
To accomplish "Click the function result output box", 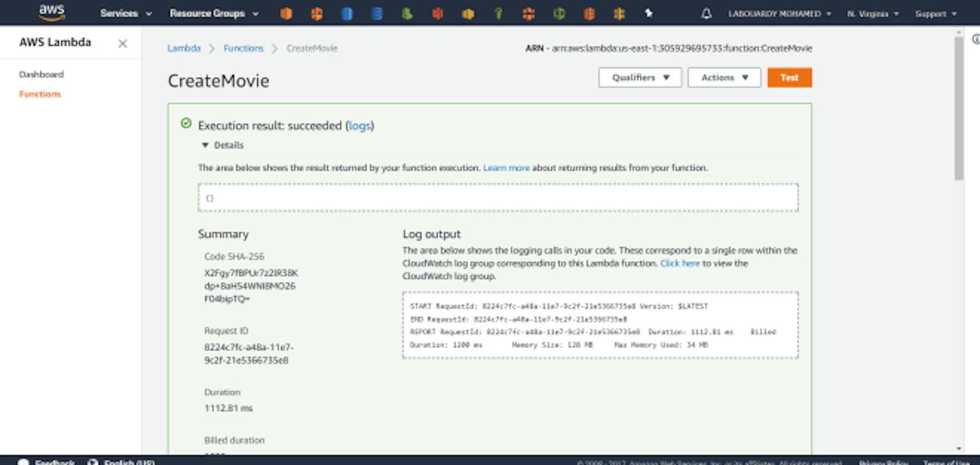I will click(x=498, y=198).
